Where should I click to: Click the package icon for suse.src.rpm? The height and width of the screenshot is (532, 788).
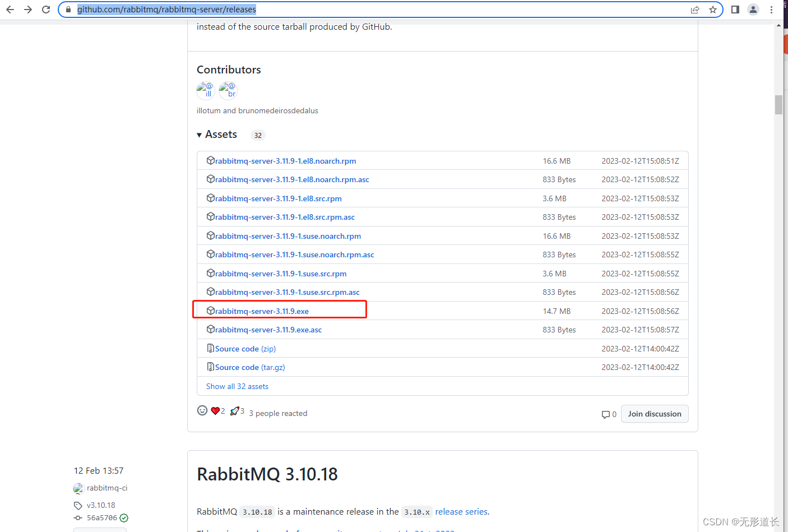click(211, 273)
